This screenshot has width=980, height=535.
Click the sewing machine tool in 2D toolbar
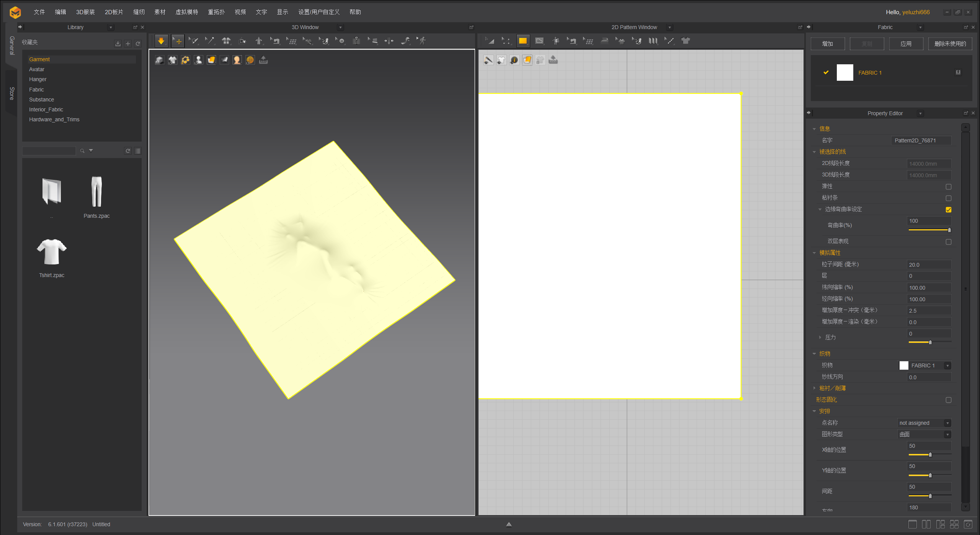pyautogui.click(x=572, y=41)
